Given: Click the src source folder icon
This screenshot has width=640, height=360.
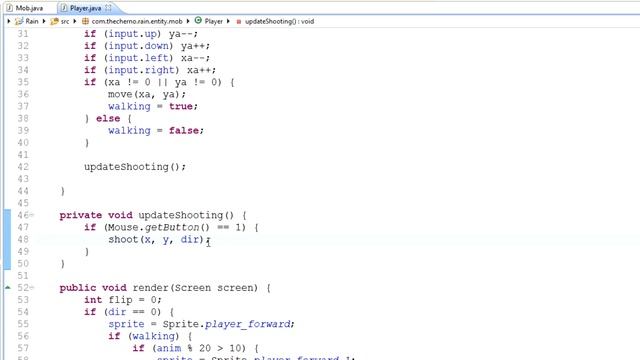Looking at the screenshot, I should point(54,21).
